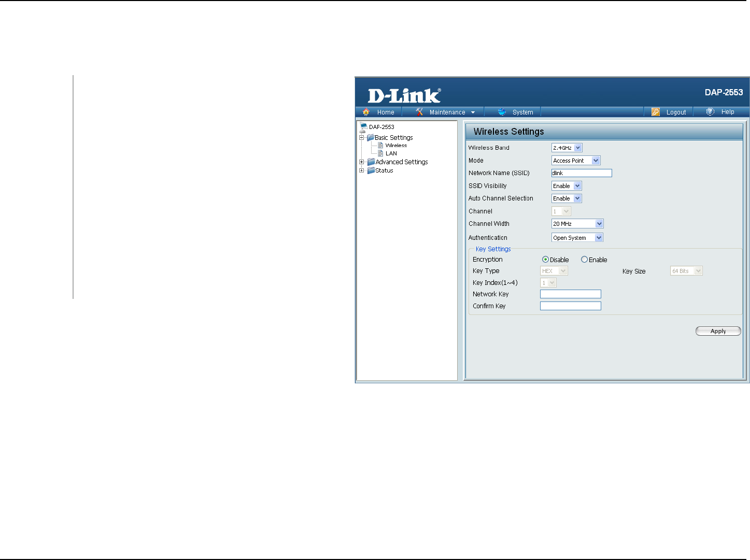
Task: Collapse the Basic Settings tree node
Action: (362, 138)
